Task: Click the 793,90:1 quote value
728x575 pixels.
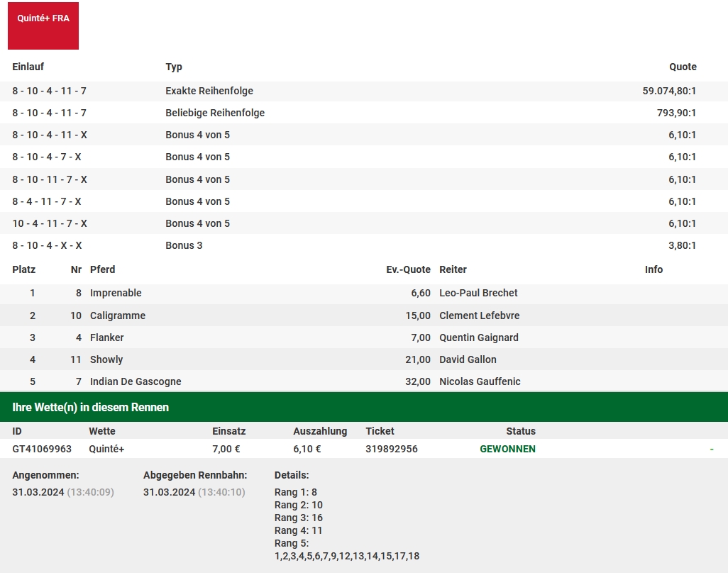Action: 676,113
